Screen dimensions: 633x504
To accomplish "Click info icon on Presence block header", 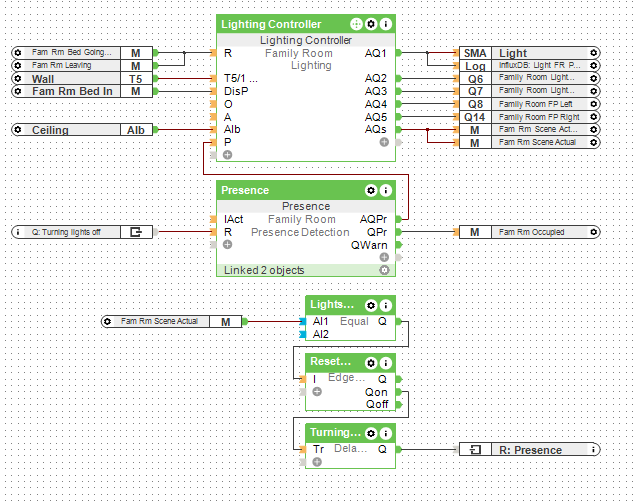I will tap(387, 190).
